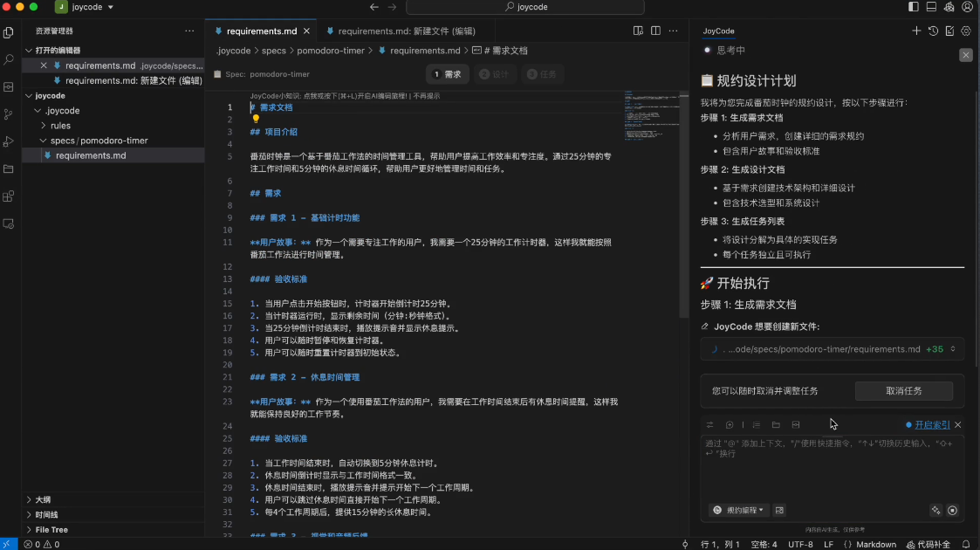The width and height of the screenshot is (980, 550).
Task: Click the add context plus-circle icon
Action: (730, 425)
